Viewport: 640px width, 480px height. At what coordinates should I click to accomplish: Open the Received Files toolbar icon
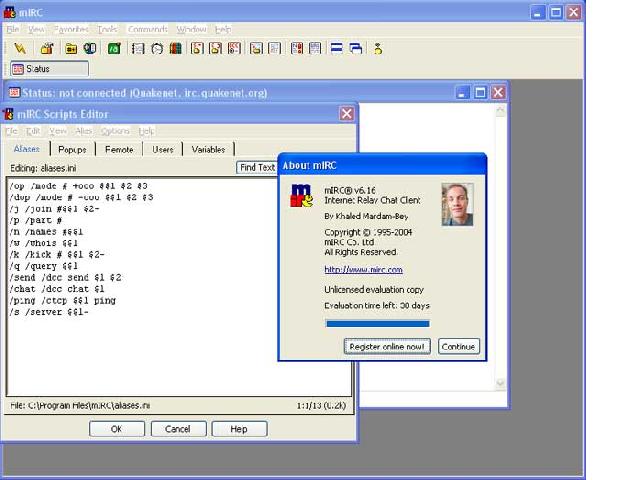click(x=256, y=49)
